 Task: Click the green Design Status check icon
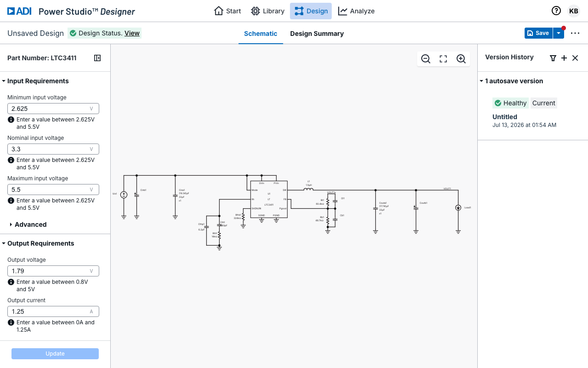pyautogui.click(x=73, y=33)
